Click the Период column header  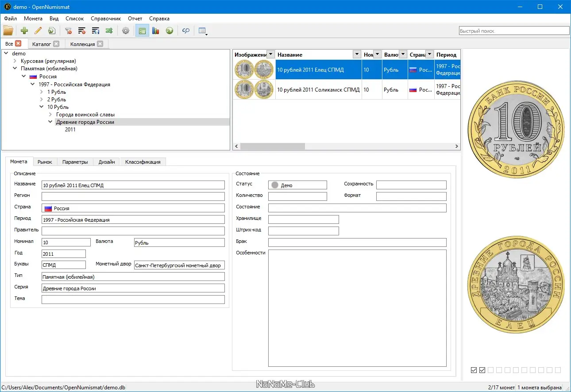pos(447,54)
